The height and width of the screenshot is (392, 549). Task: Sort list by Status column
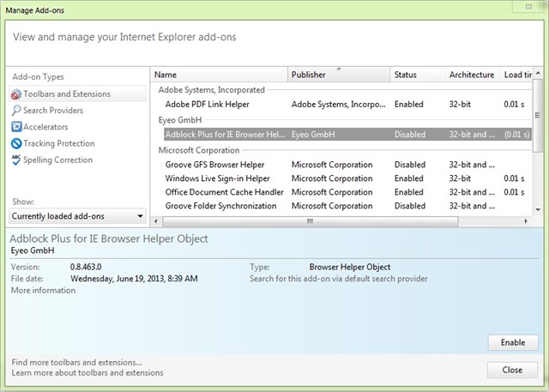(417, 75)
